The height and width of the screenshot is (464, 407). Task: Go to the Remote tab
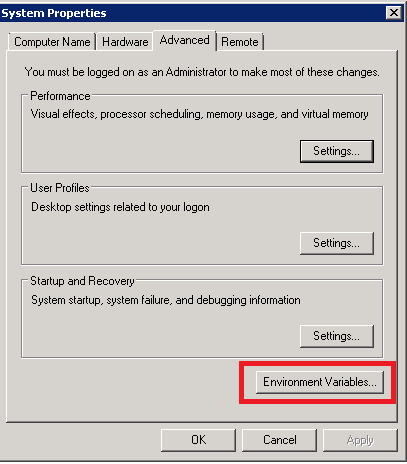(x=240, y=42)
